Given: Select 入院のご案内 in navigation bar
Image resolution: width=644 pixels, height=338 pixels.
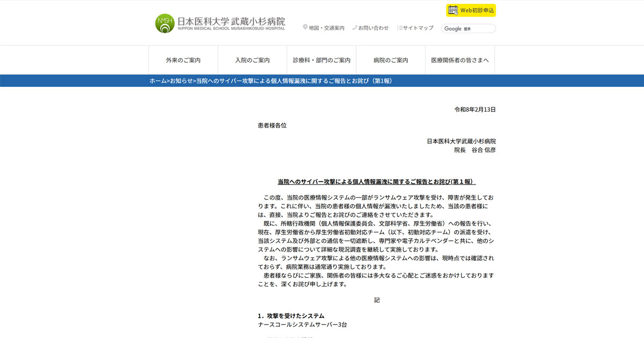Looking at the screenshot, I should point(252,60).
